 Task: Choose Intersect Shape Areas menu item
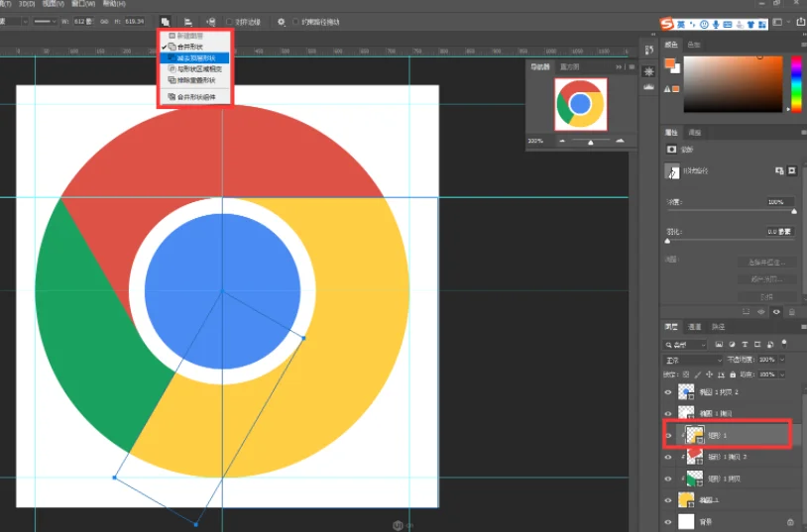click(194, 69)
